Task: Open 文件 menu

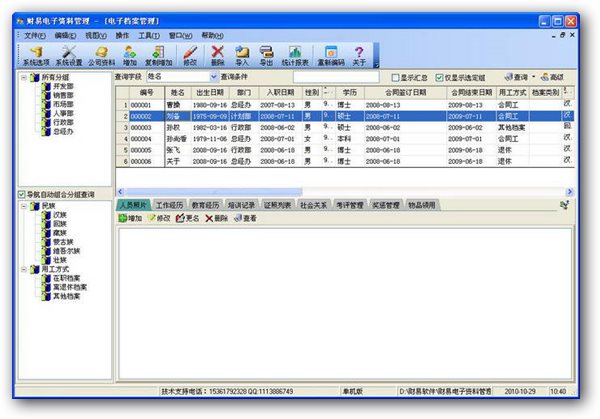Action: click(x=34, y=36)
